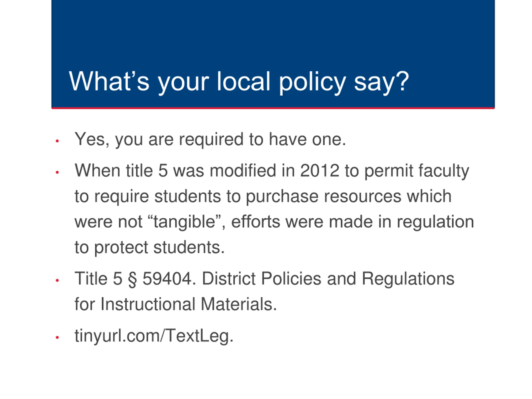
Task: Click the red divider line under the header
Action: click(x=273, y=108)
